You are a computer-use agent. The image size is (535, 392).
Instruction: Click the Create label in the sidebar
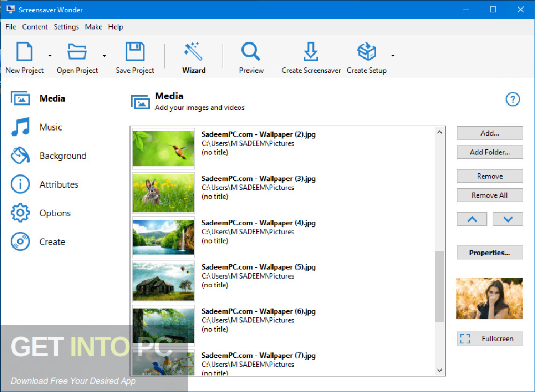point(52,242)
